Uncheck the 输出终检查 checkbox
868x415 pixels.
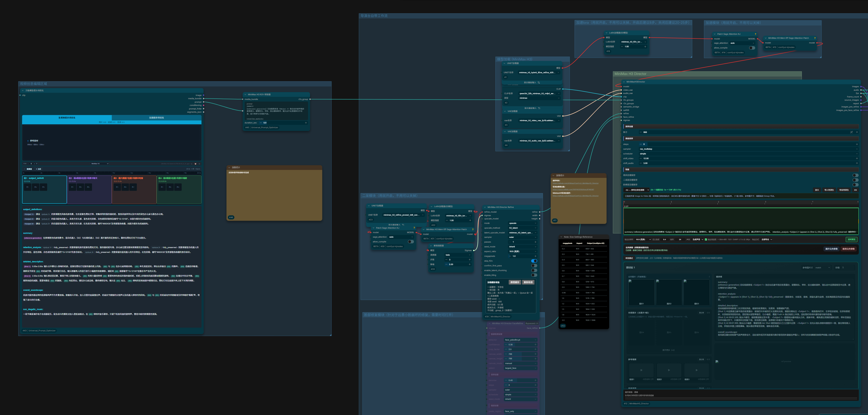(x=706, y=240)
